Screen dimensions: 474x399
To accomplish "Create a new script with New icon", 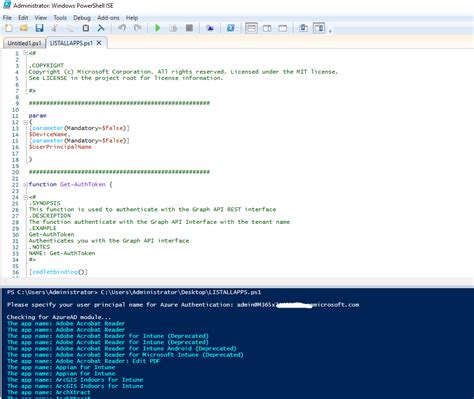I will coord(9,28).
